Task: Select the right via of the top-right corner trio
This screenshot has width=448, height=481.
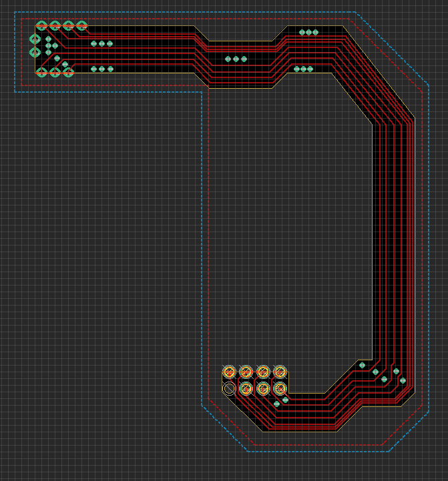Action: pos(315,32)
